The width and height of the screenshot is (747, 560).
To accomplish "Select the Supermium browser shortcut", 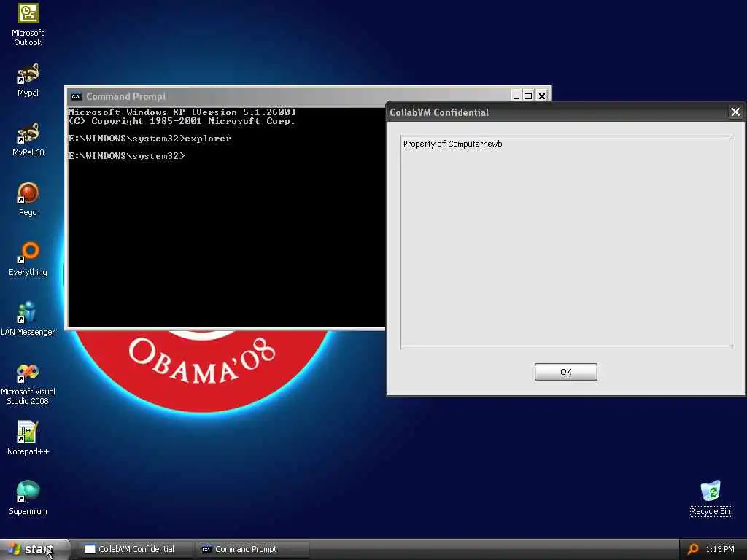I will point(28,498).
